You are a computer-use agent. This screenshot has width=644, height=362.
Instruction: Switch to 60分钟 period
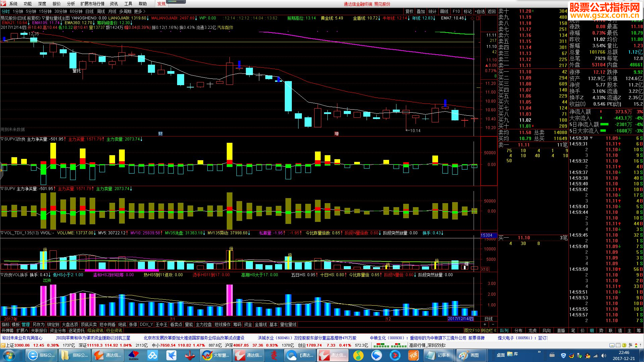pyautogui.click(x=76, y=11)
